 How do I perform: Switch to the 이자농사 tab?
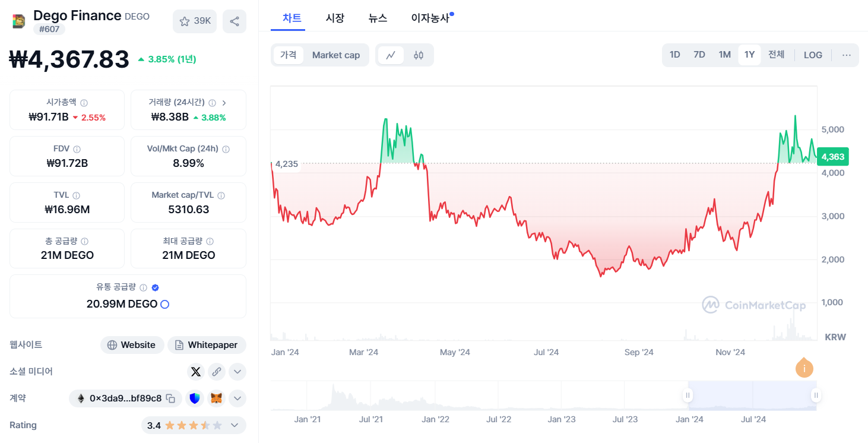tap(430, 18)
